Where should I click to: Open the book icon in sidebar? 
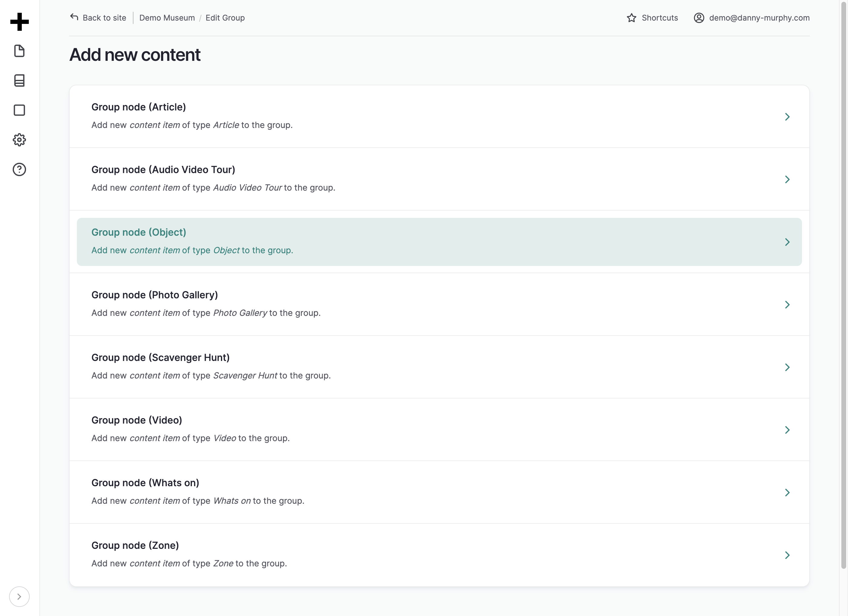click(x=19, y=81)
